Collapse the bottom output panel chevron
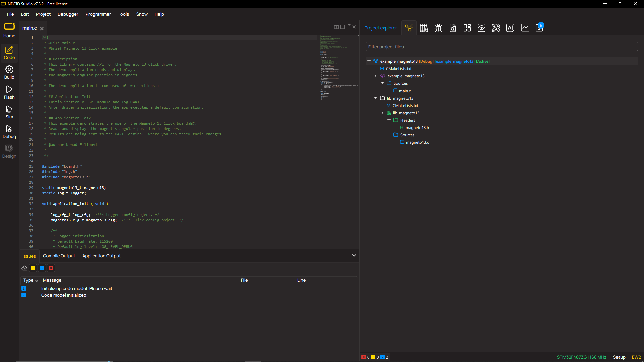 coord(354,256)
